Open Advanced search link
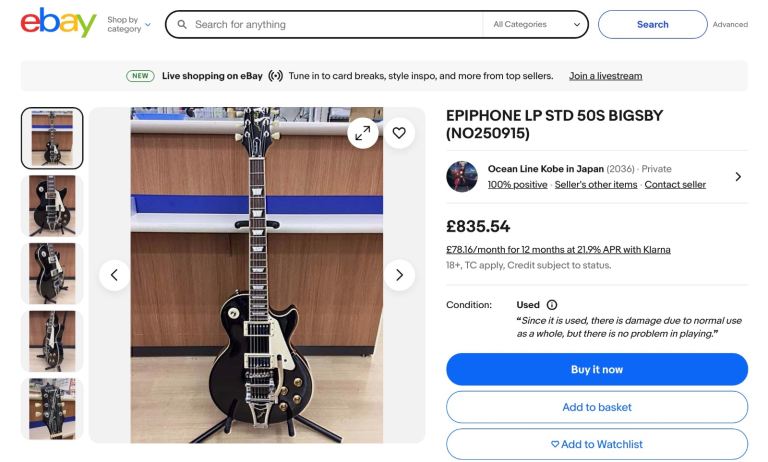Viewport: 768px width, 462px height. pyautogui.click(x=730, y=24)
